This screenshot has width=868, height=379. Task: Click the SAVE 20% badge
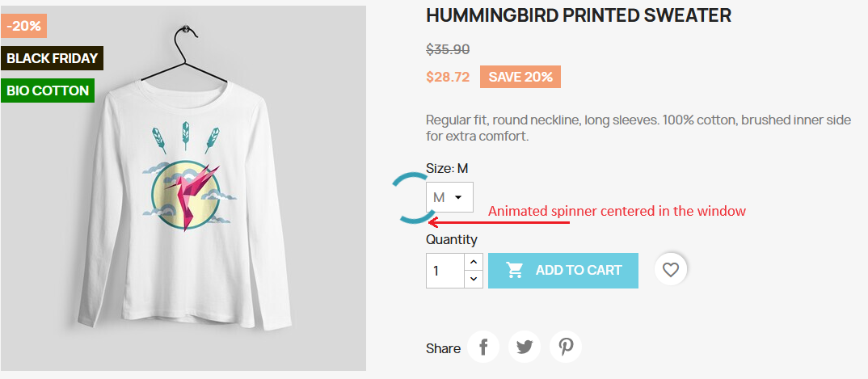click(520, 77)
